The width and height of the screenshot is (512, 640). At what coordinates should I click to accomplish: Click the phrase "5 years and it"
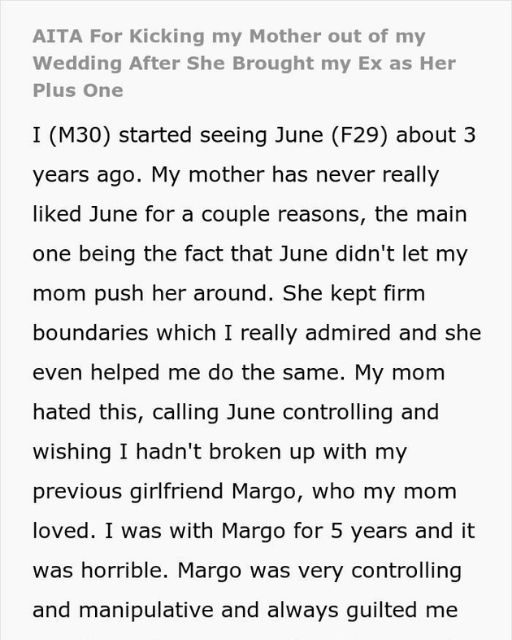(x=402, y=531)
